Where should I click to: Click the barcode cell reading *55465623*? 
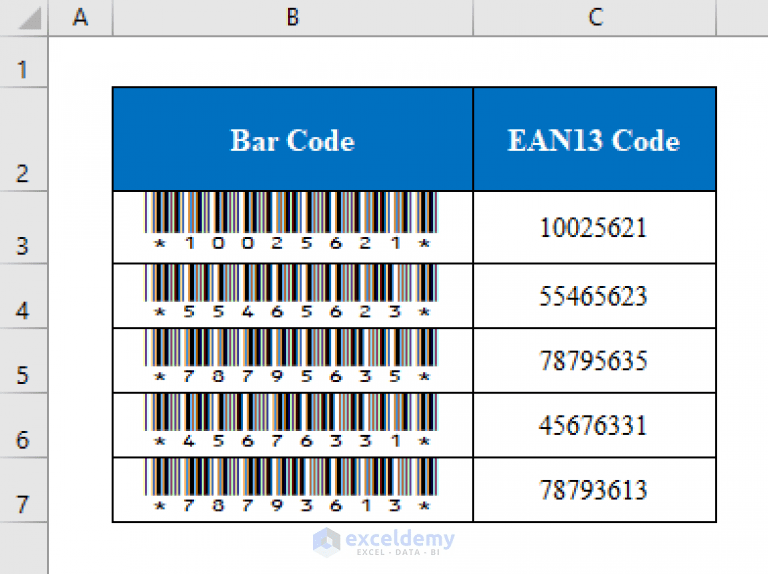(x=293, y=296)
